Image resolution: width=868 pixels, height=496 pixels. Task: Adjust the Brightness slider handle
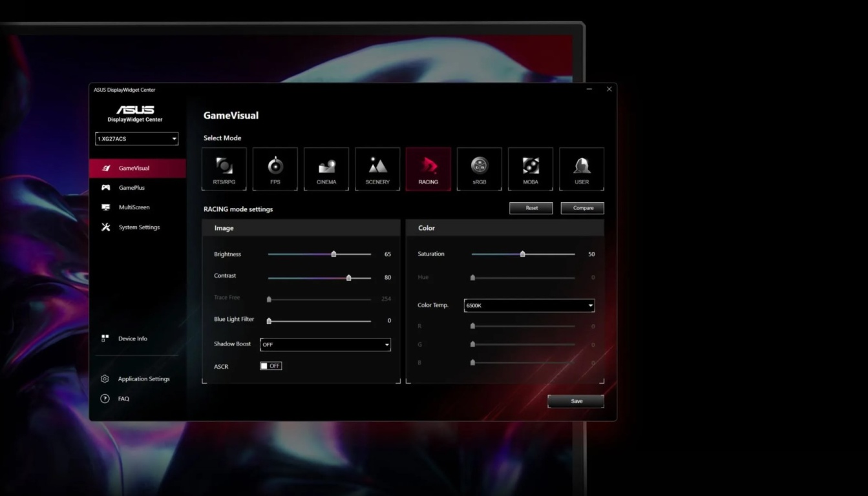[x=333, y=254]
